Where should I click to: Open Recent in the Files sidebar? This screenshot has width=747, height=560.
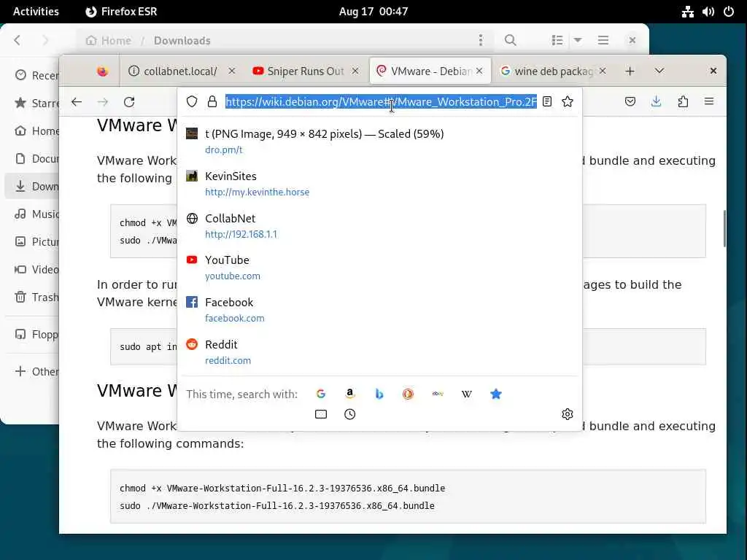click(34, 75)
